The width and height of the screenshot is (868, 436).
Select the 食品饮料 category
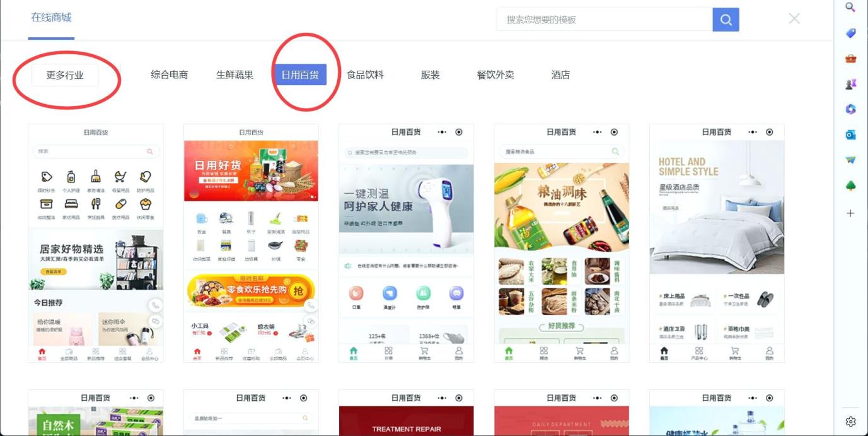click(366, 74)
